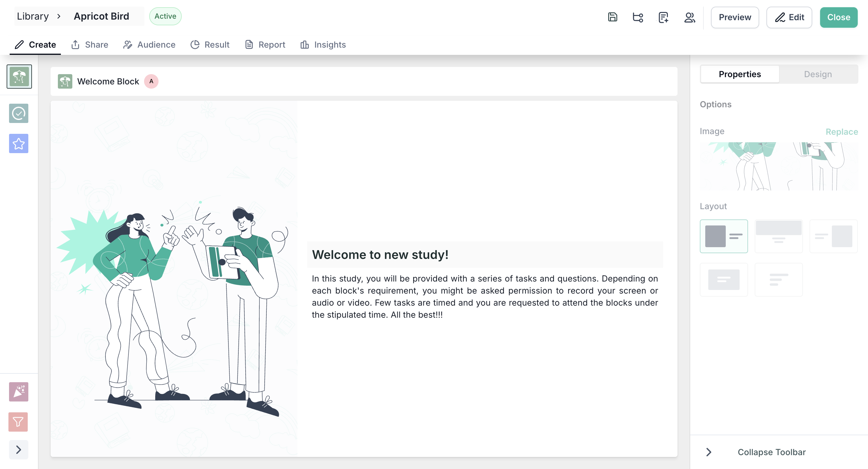Select the star rating block in sidebar
This screenshot has height=469, width=868.
coord(18,143)
